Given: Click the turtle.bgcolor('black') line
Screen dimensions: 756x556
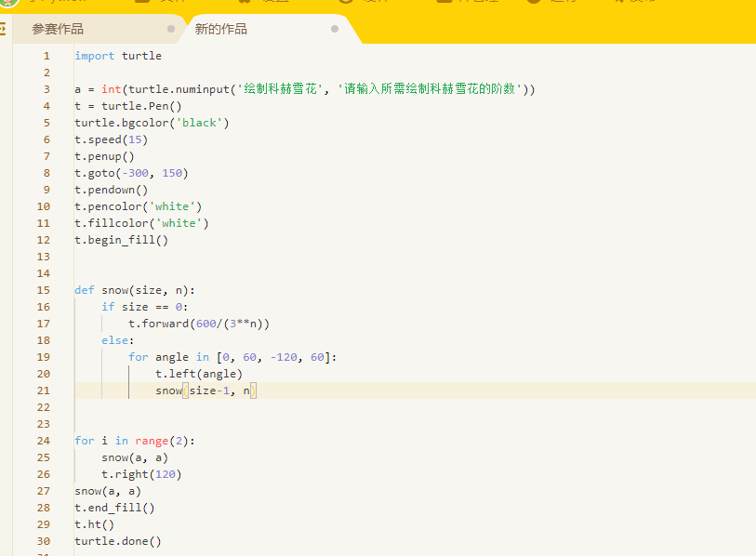Looking at the screenshot, I should [x=152, y=123].
